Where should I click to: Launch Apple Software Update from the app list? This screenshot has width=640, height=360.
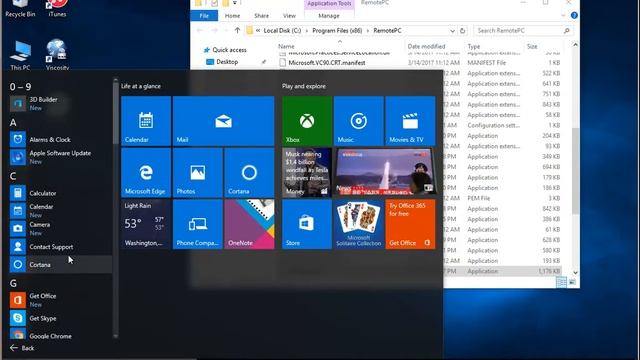[x=60, y=157]
